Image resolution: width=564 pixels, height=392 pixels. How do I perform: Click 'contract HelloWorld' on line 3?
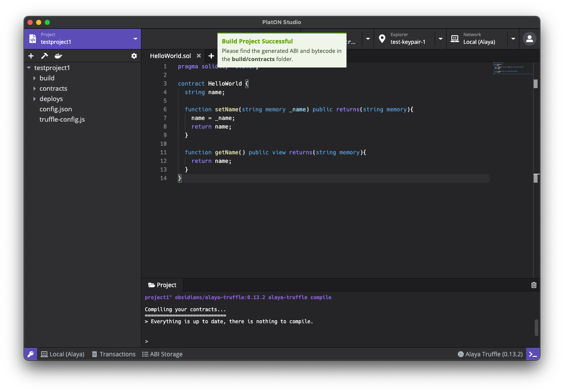[x=210, y=83]
